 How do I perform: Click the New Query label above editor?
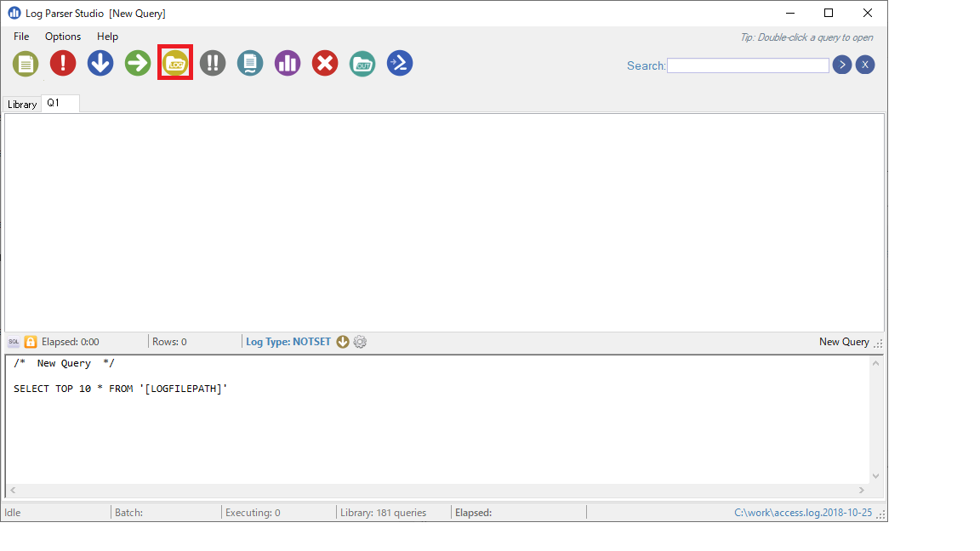tap(844, 342)
